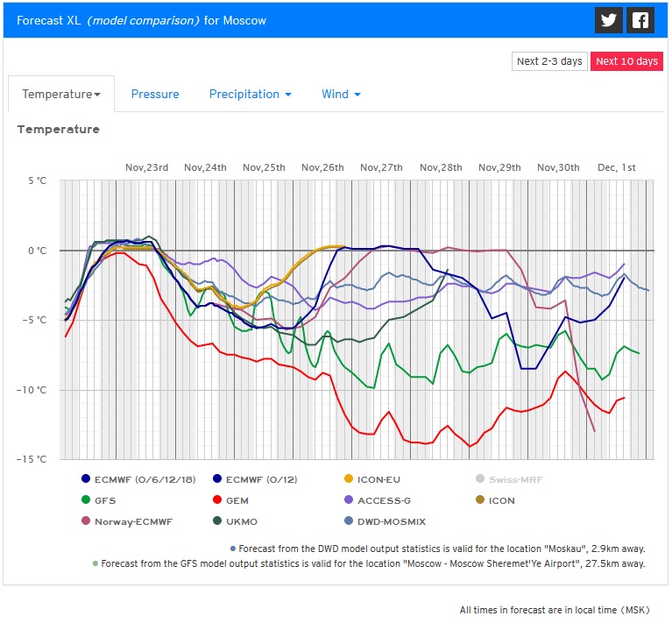Enable the disabled Swiss-MRF series
The width and height of the screenshot is (672, 623).
pos(509,479)
